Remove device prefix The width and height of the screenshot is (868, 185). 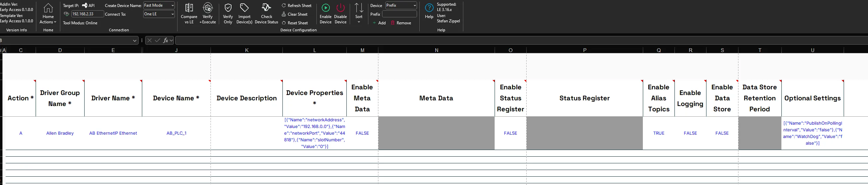point(401,23)
